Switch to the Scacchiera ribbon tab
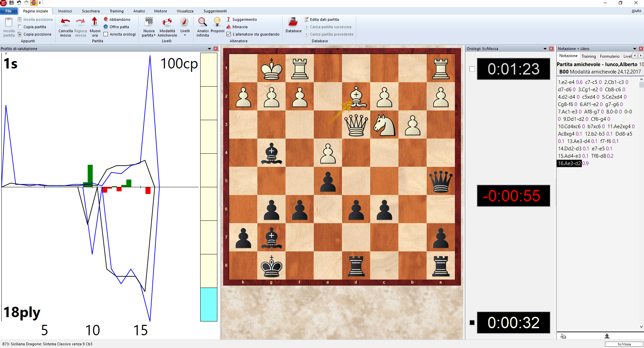The width and height of the screenshot is (644, 348). click(91, 11)
